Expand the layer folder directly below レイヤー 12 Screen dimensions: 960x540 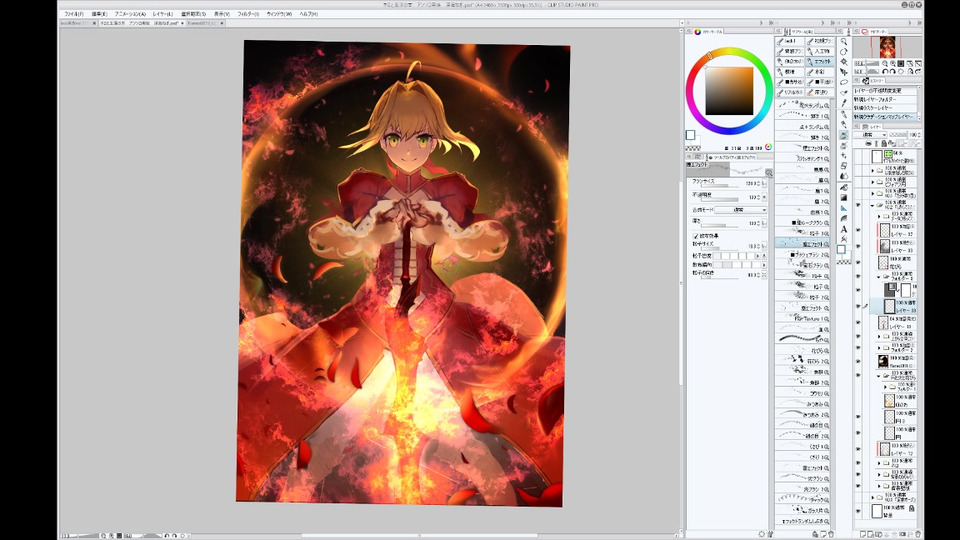pos(879,463)
